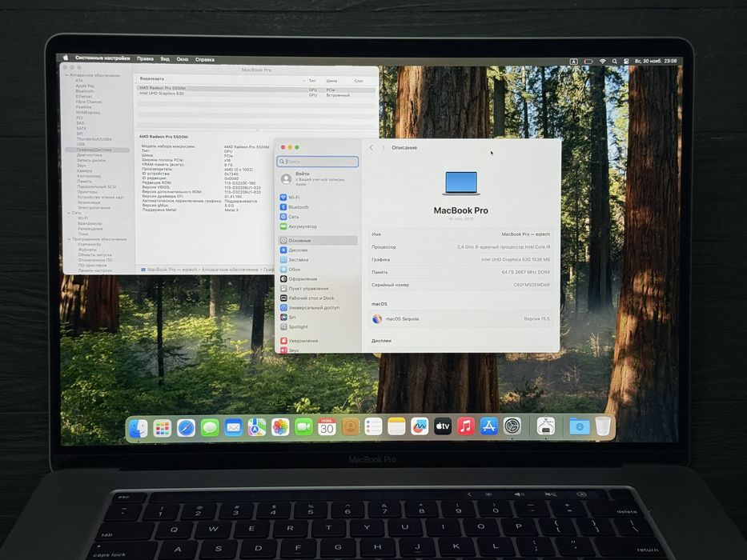
Task: Collapse Аппаратное обеспечение section in System Information
Action: click(66, 75)
